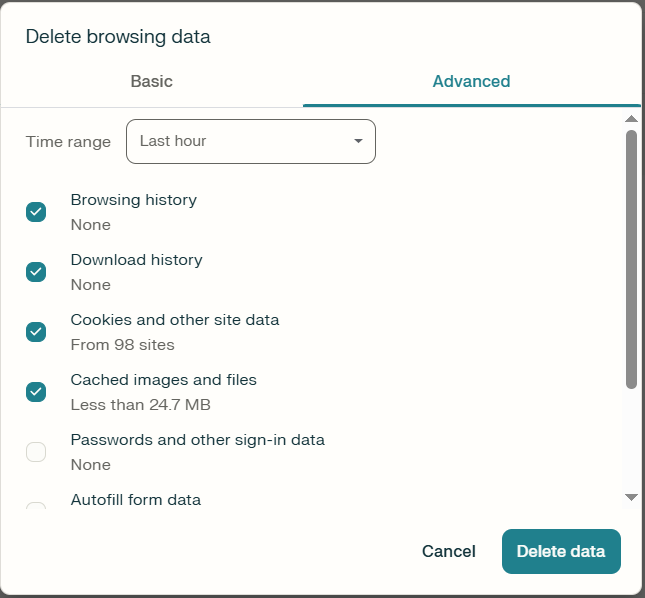The image size is (645, 598).
Task: Click the small arrow in Time range box
Action: coord(358,141)
